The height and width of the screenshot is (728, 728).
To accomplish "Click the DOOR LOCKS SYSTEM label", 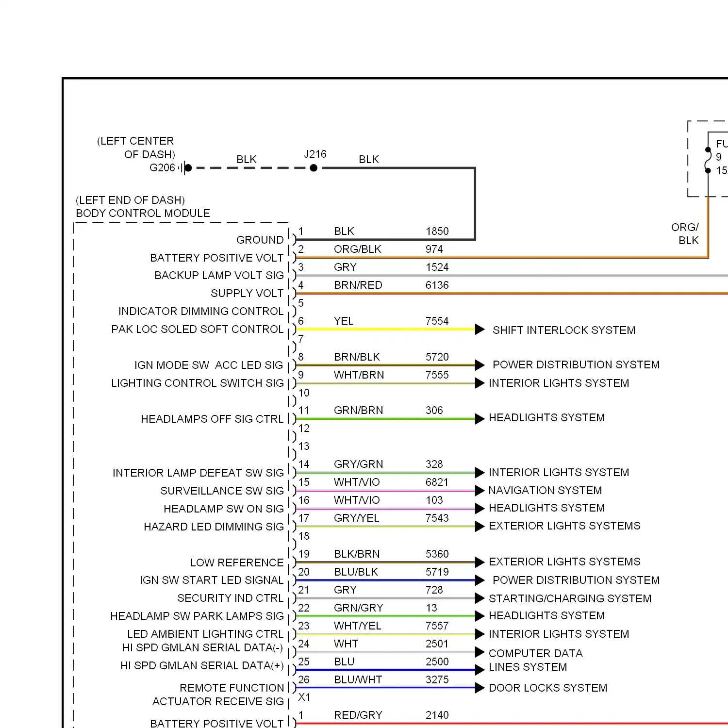I will (548, 688).
